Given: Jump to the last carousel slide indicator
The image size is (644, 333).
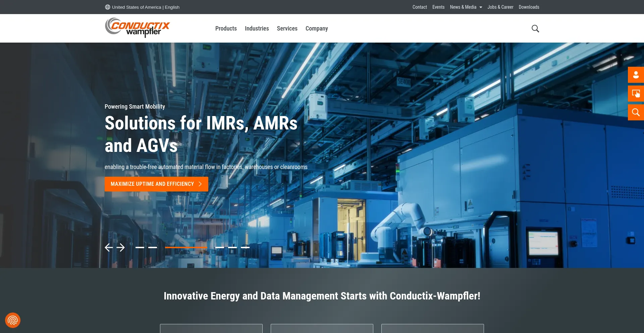Looking at the screenshot, I should 245,247.
